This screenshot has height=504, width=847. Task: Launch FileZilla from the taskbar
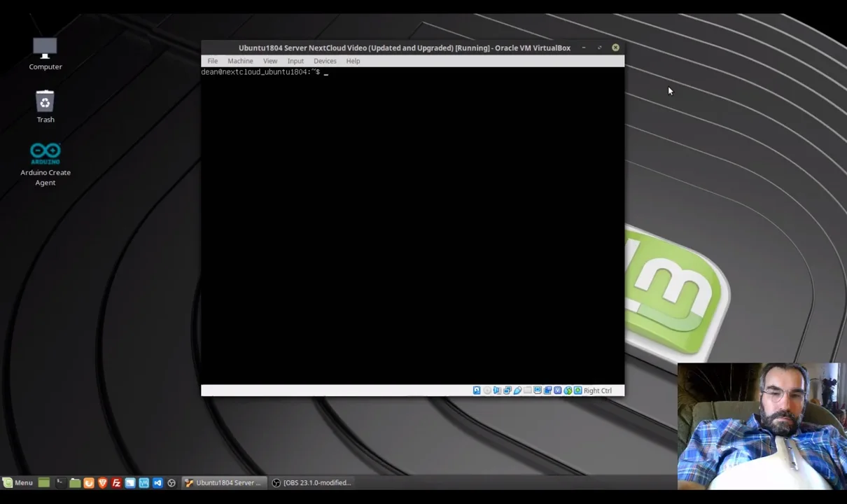pyautogui.click(x=116, y=482)
